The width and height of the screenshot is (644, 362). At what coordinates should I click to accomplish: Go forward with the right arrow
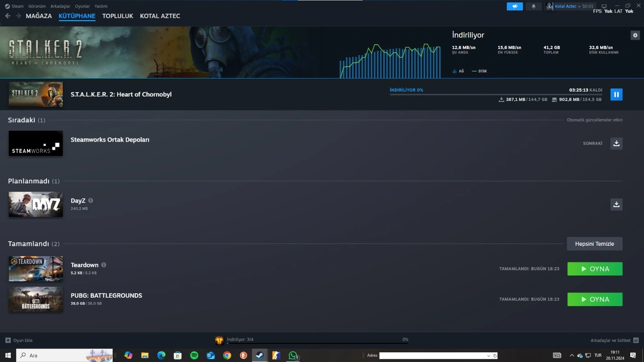pos(18,16)
